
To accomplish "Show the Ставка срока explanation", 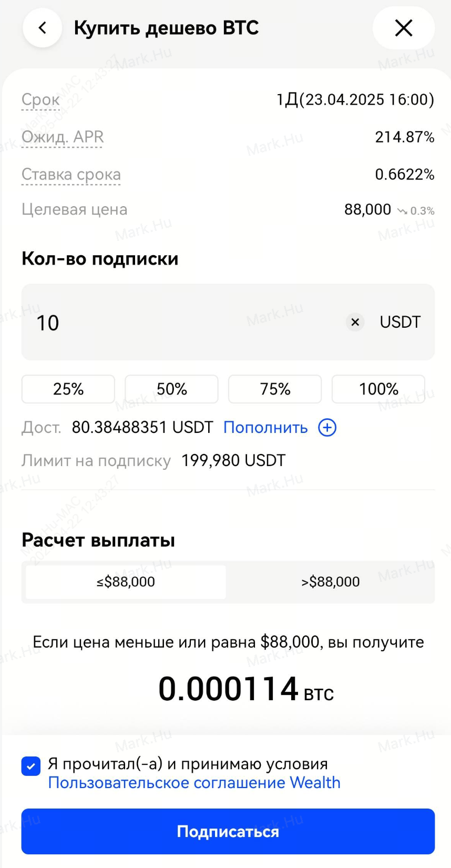I will [x=71, y=174].
